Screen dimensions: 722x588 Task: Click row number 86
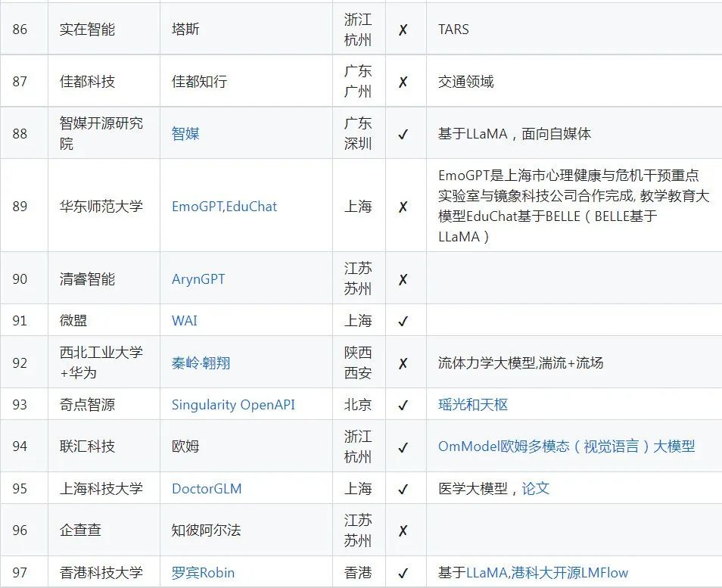coord(20,30)
